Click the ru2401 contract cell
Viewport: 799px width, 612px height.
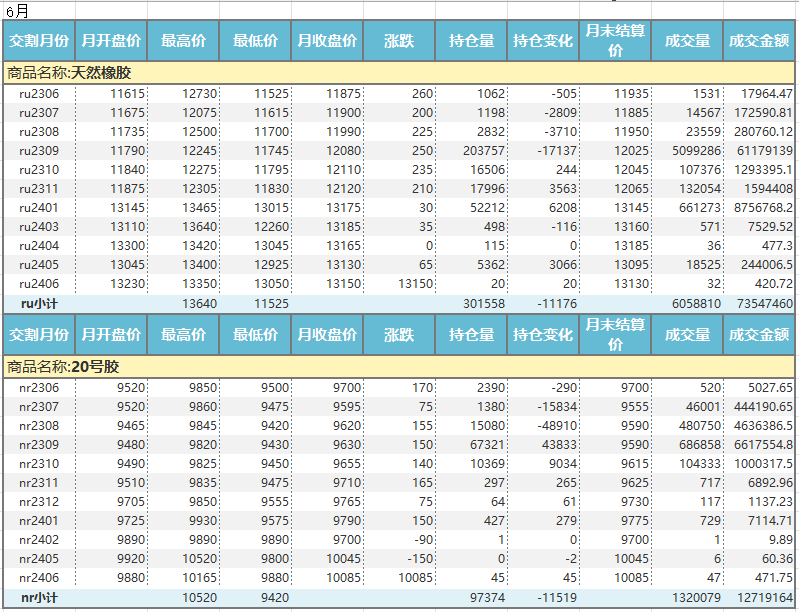(39, 208)
